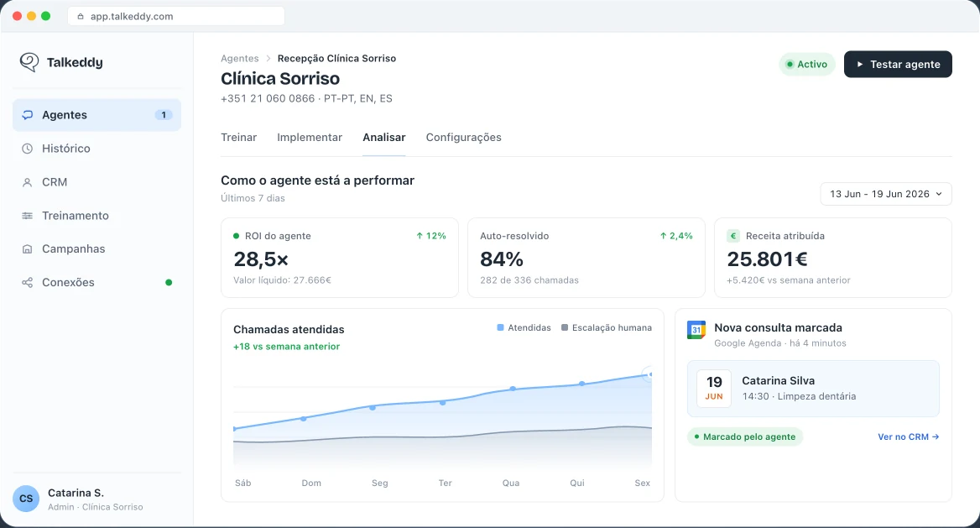
Task: Click the Catarina Silva appointment card
Action: tap(813, 389)
